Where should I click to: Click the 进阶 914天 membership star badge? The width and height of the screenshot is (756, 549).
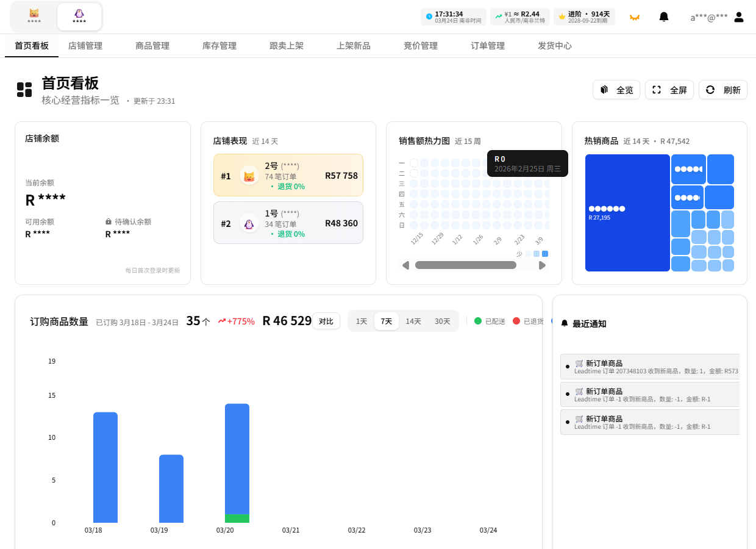584,16
